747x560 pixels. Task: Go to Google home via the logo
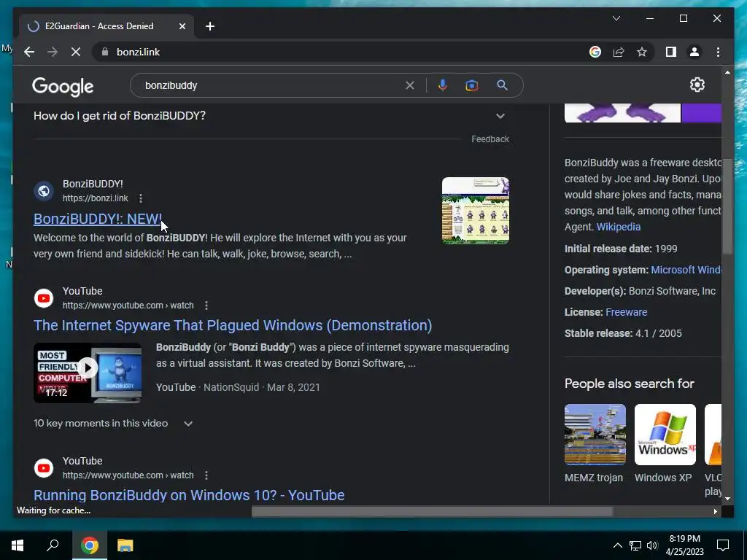pos(63,86)
